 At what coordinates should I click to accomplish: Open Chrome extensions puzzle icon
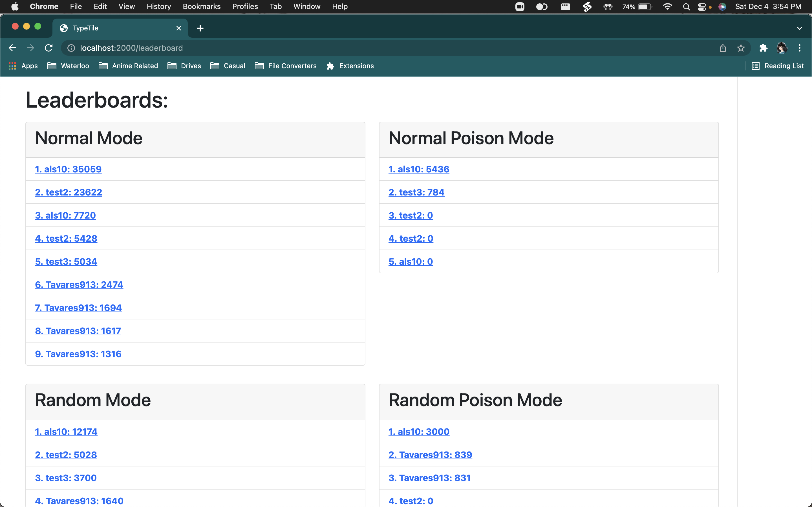pyautogui.click(x=763, y=48)
